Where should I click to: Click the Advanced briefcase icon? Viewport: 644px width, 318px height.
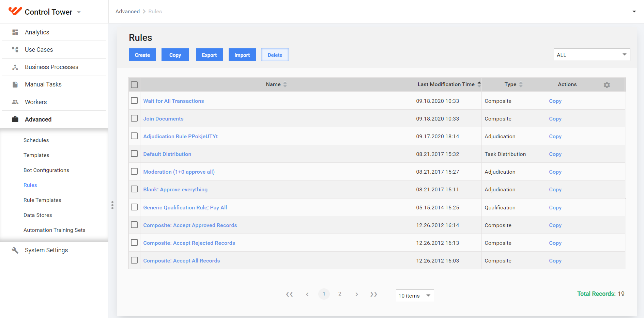[15, 119]
